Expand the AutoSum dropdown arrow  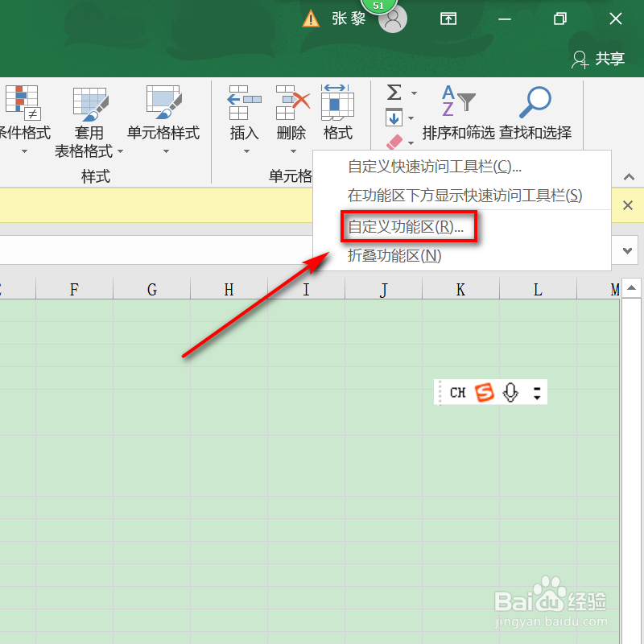(414, 93)
